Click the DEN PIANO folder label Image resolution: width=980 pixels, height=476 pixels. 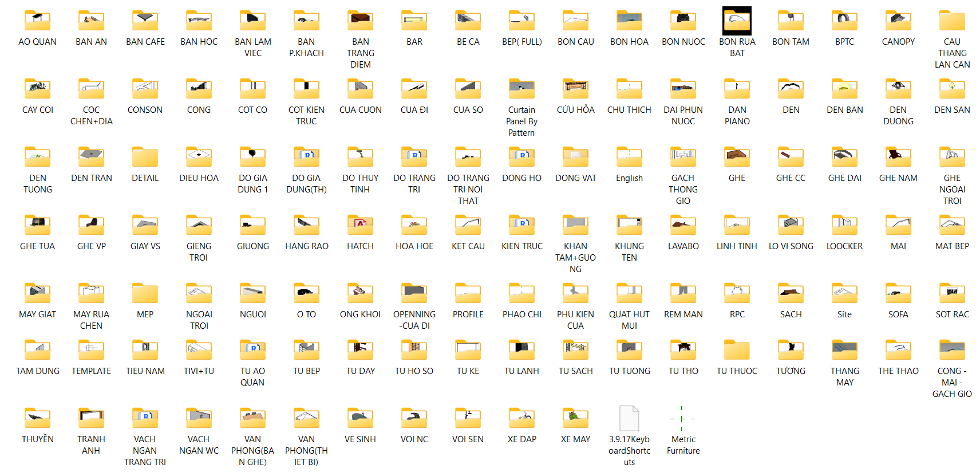click(737, 115)
